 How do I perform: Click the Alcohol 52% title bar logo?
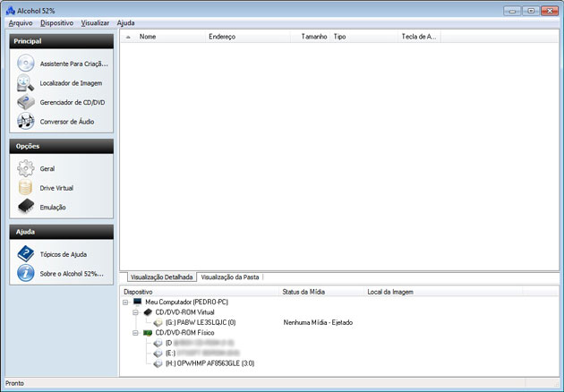click(11, 11)
